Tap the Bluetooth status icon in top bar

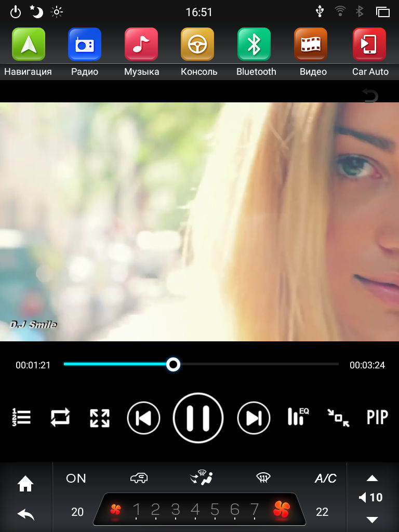pyautogui.click(x=360, y=11)
